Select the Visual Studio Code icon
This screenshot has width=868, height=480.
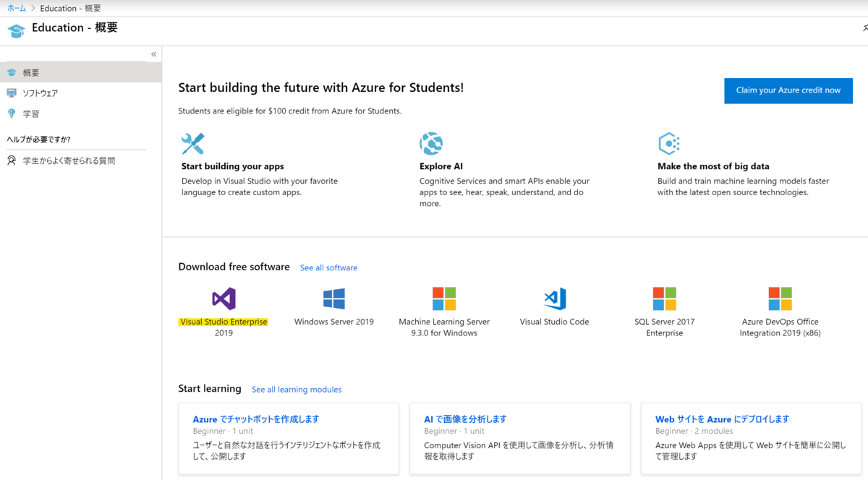pos(554,299)
